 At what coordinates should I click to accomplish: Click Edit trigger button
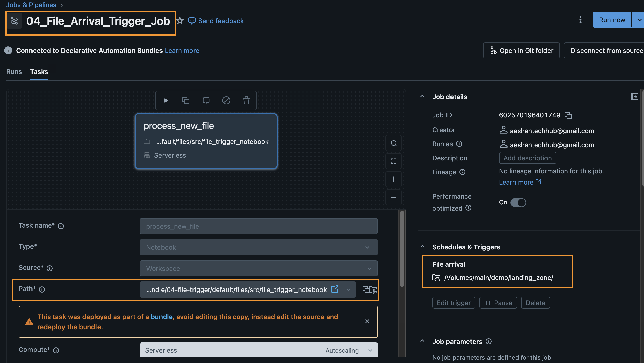(454, 303)
